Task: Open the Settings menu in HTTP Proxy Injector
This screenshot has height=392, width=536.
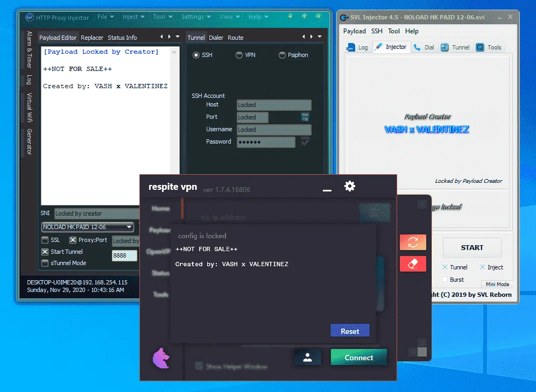Action: point(195,17)
